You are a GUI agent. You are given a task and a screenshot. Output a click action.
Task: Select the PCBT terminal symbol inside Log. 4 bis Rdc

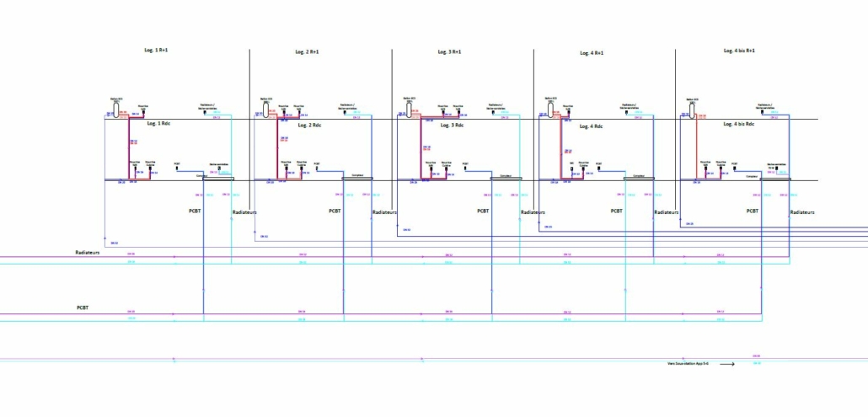coord(735,168)
